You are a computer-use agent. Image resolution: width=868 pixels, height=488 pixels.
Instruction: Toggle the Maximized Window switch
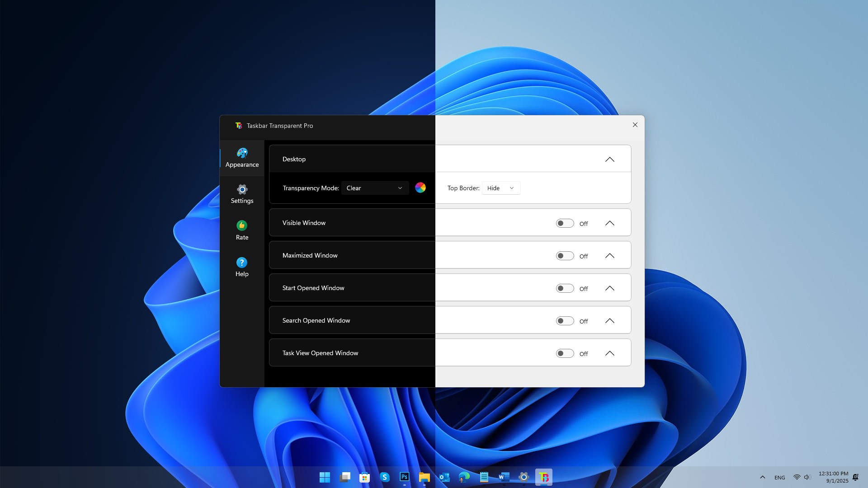(565, 256)
